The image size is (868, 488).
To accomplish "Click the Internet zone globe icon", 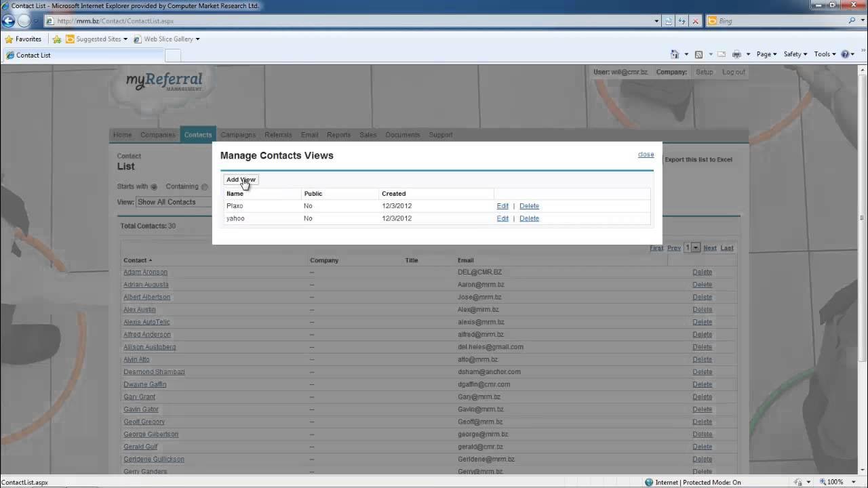I will [649, 483].
